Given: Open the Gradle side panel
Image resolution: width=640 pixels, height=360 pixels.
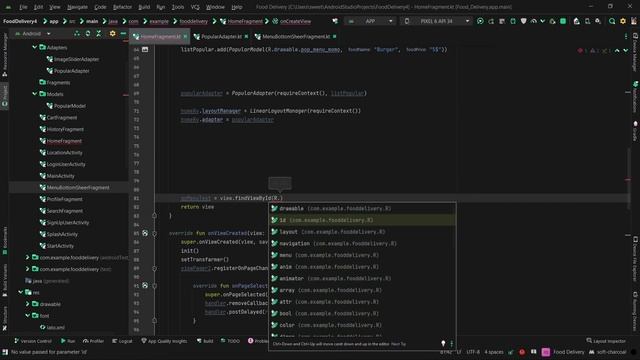Looking at the screenshot, I should pyautogui.click(x=635, y=131).
